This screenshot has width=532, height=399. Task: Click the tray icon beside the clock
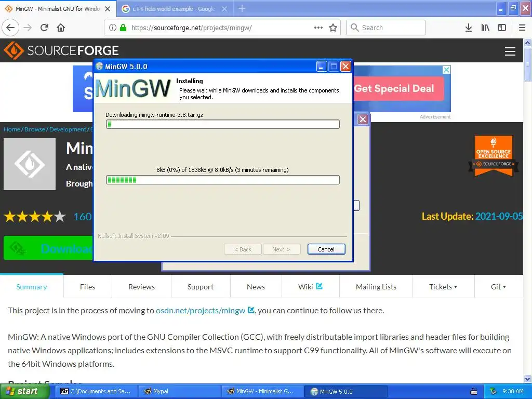point(494,391)
